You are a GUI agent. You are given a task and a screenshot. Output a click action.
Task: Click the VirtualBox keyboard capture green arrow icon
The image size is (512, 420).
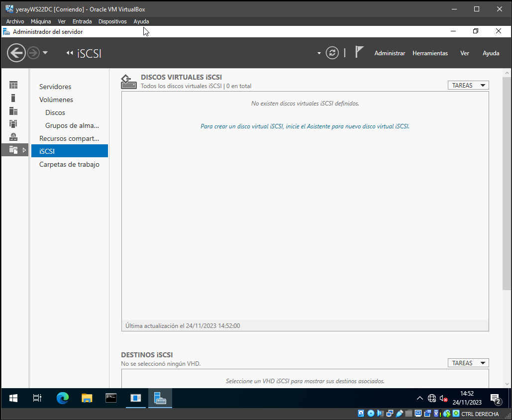tap(456, 414)
